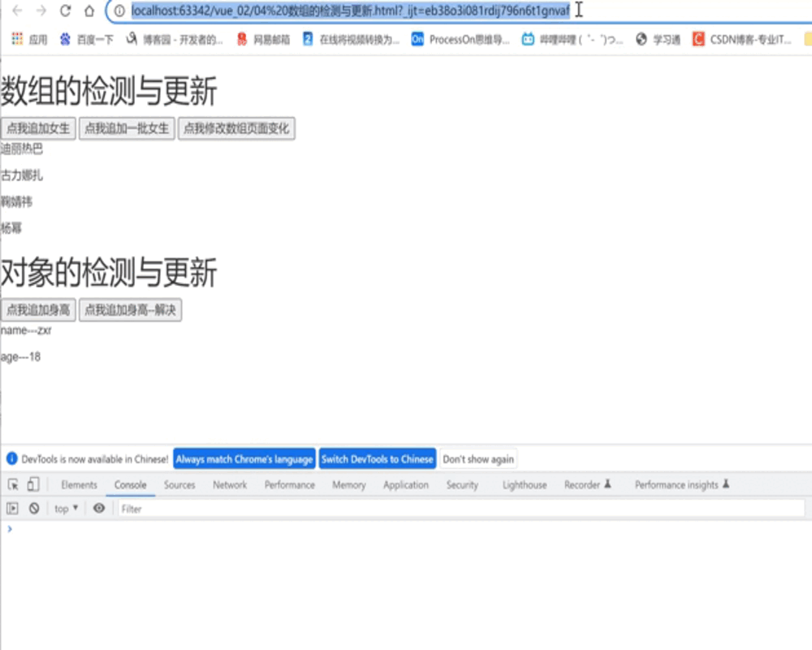The height and width of the screenshot is (650, 812).
Task: Switch to the Performance tab
Action: (x=290, y=485)
